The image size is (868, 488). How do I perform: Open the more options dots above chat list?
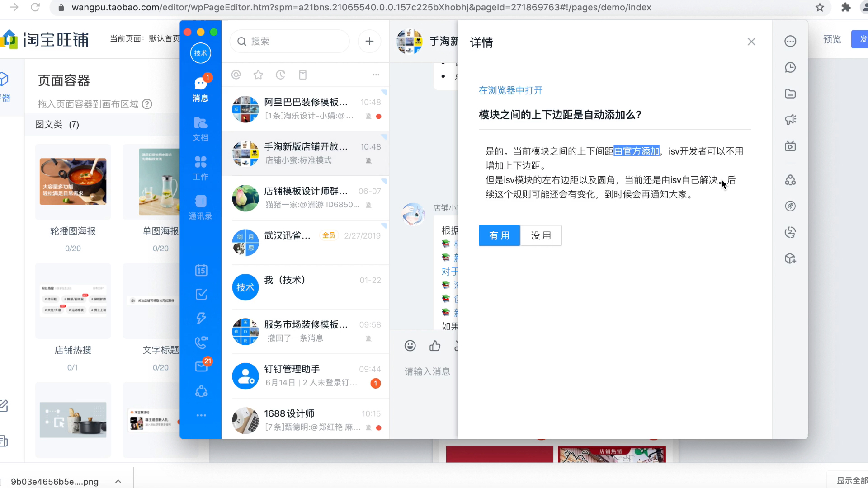coord(376,75)
